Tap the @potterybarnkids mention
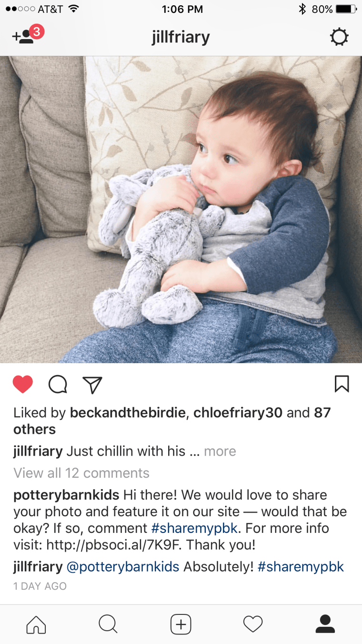The height and width of the screenshot is (644, 362). [x=123, y=567]
